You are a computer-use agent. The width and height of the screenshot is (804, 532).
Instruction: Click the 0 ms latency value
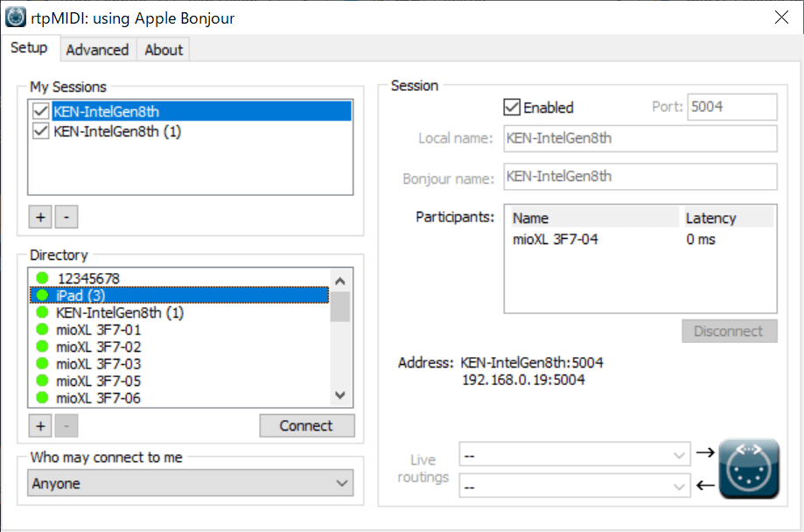pos(701,240)
